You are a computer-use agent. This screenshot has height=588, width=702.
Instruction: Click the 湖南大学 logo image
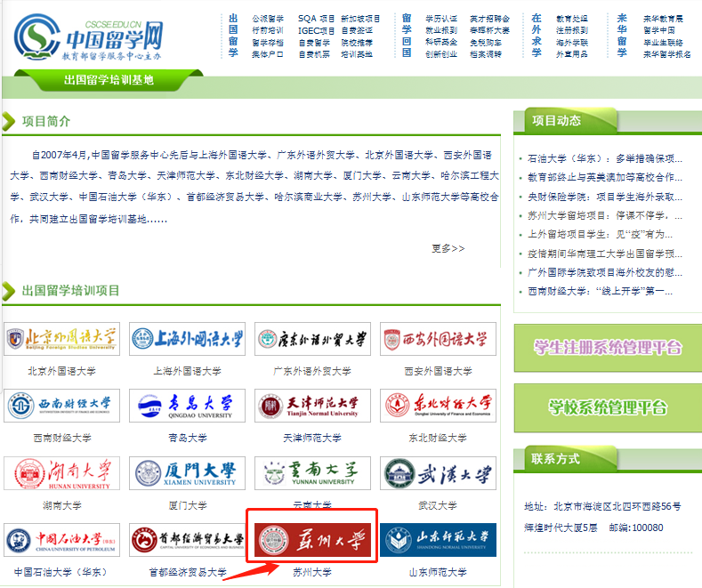click(61, 473)
